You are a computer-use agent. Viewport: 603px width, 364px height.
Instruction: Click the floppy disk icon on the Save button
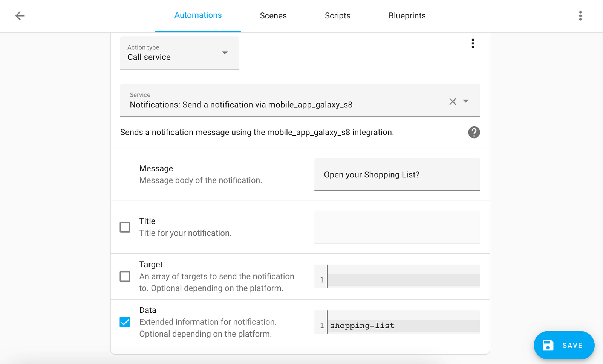(x=548, y=345)
